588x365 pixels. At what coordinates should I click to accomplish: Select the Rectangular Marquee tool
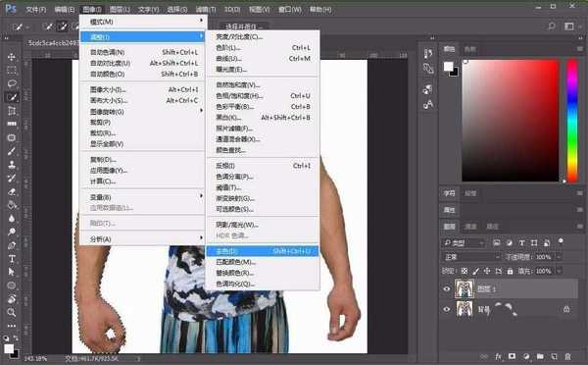(12, 71)
